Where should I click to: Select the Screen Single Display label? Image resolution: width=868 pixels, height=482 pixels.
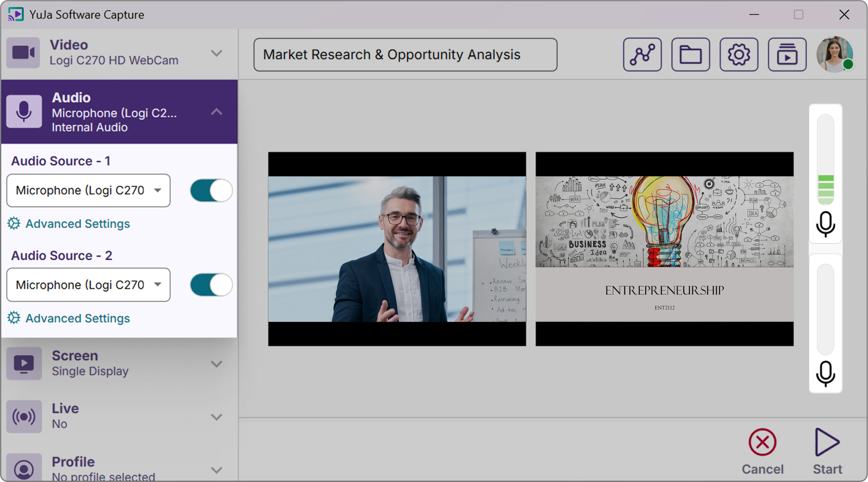tap(90, 371)
